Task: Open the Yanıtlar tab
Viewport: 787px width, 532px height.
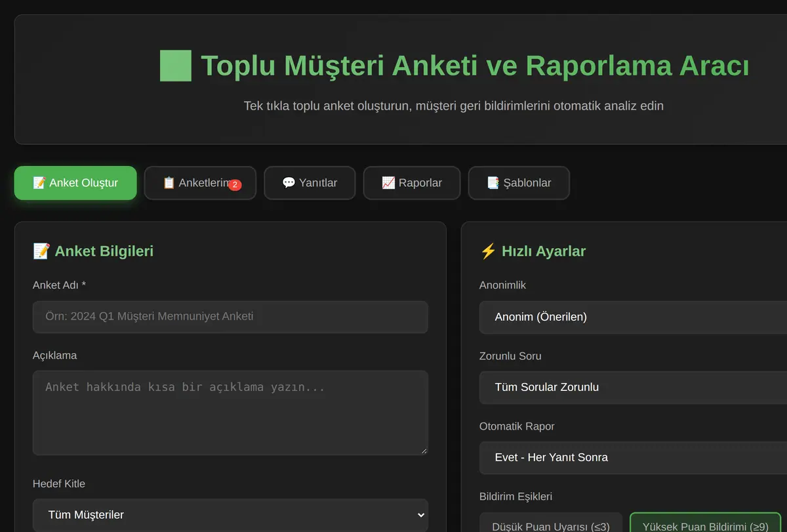Action: click(310, 183)
